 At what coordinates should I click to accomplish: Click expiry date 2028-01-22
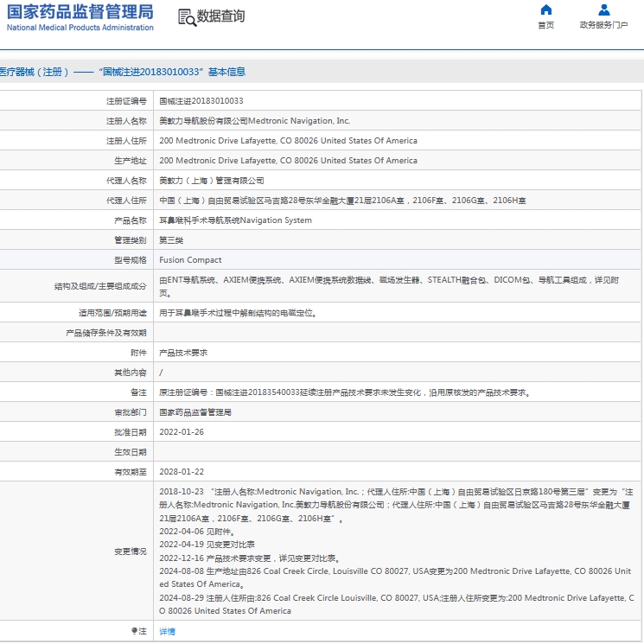(182, 472)
